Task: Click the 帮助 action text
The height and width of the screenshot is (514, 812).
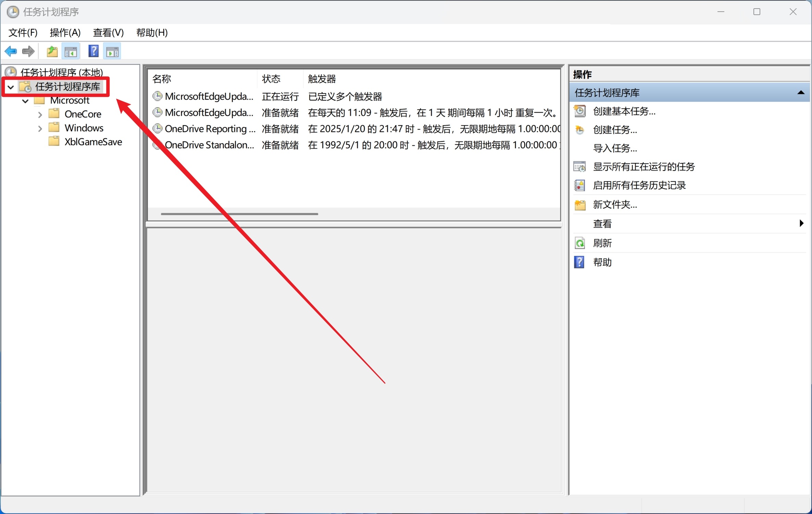Action: 602,262
